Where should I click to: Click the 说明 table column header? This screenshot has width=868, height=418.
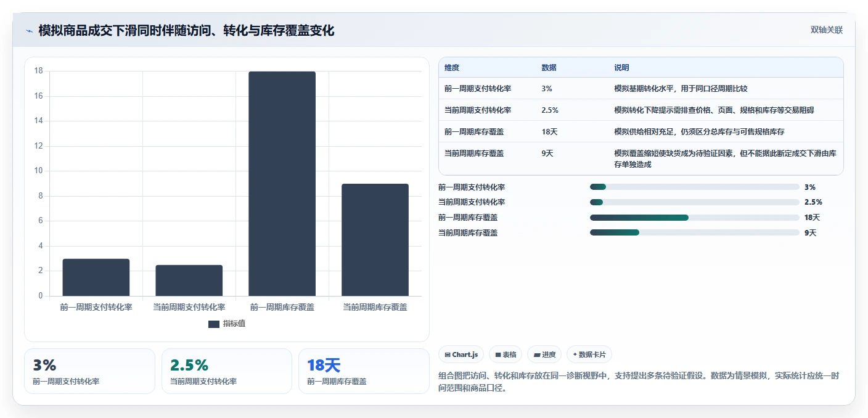click(x=621, y=68)
